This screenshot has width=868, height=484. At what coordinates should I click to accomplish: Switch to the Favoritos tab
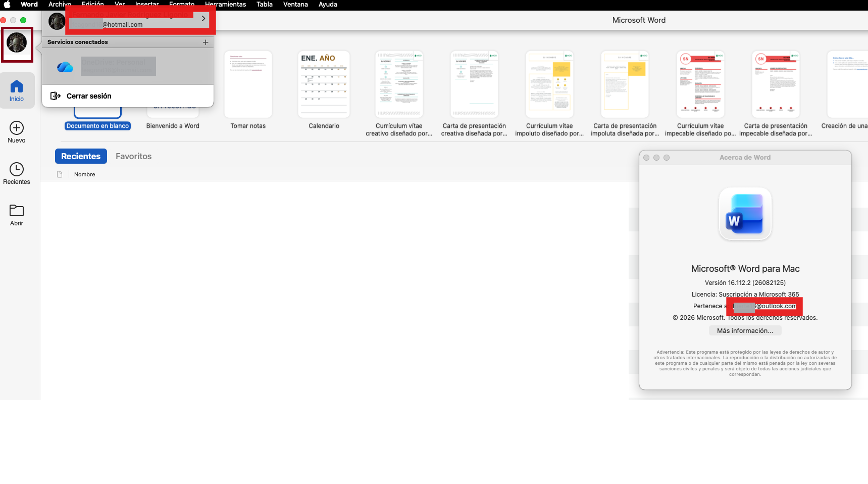coord(133,156)
